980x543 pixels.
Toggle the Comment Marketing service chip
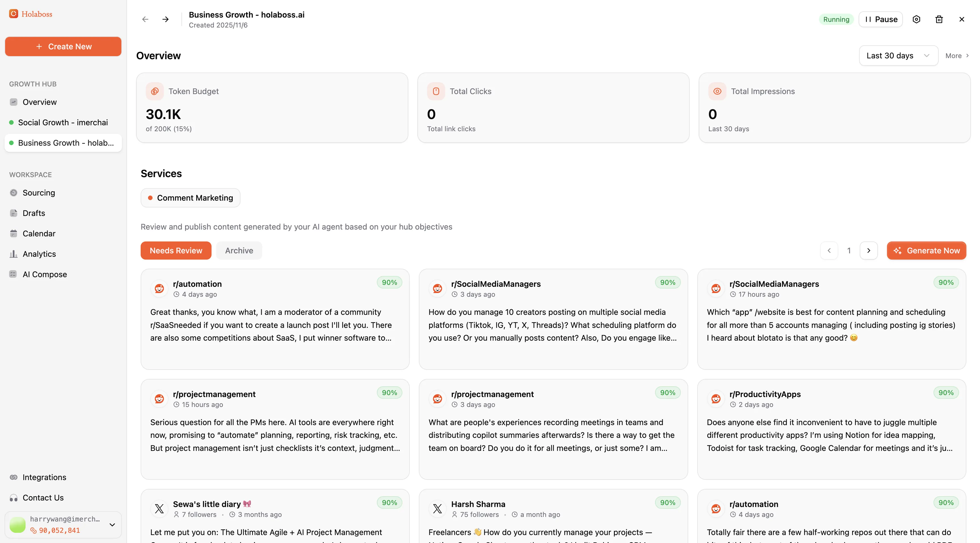pyautogui.click(x=190, y=198)
